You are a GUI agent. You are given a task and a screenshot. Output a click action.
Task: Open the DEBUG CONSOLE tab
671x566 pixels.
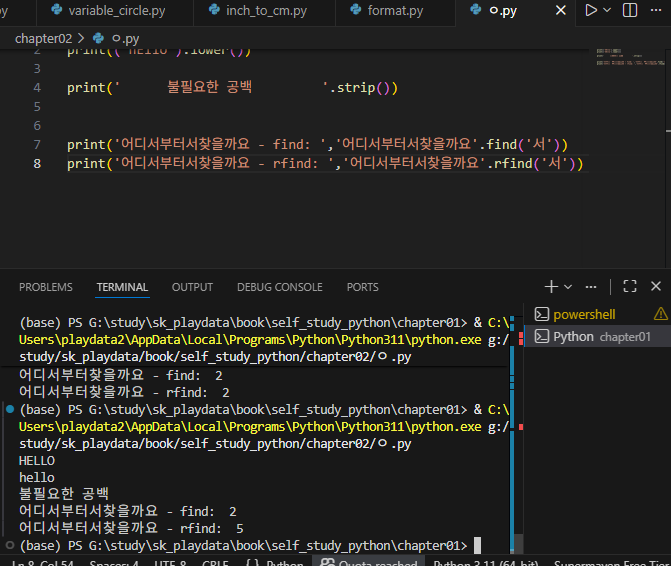click(x=280, y=287)
